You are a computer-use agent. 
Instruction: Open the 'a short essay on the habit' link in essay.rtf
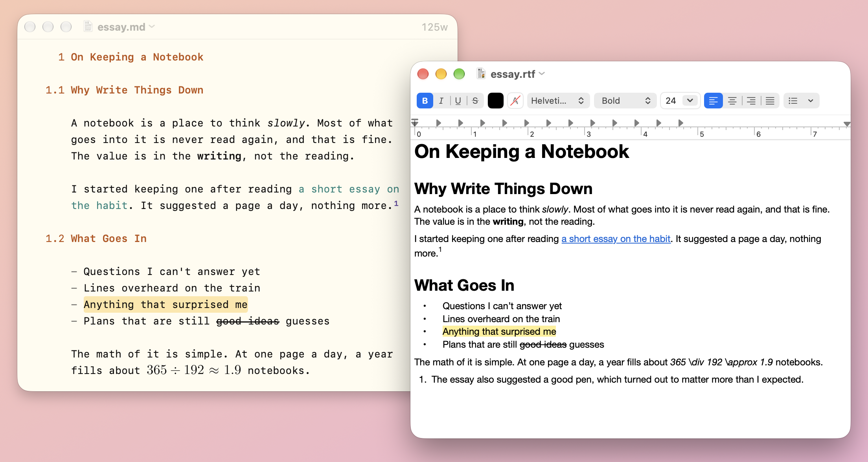click(616, 239)
